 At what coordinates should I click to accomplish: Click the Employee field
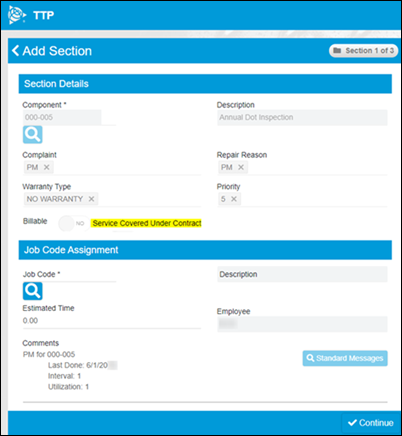pyautogui.click(x=302, y=324)
